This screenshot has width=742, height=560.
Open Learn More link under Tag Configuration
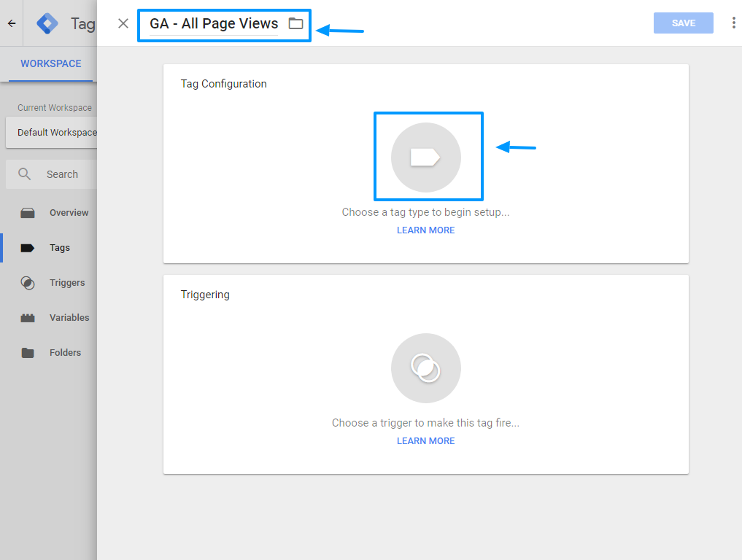coord(425,230)
